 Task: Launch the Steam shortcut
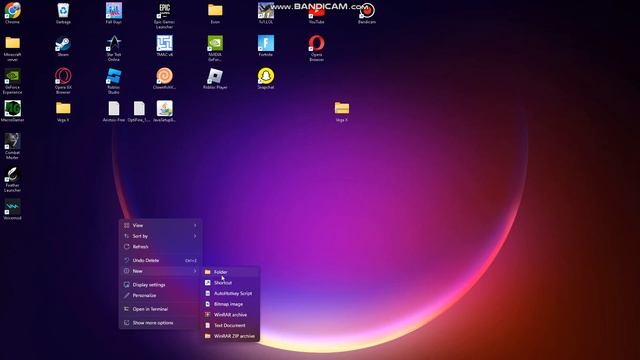(63, 46)
